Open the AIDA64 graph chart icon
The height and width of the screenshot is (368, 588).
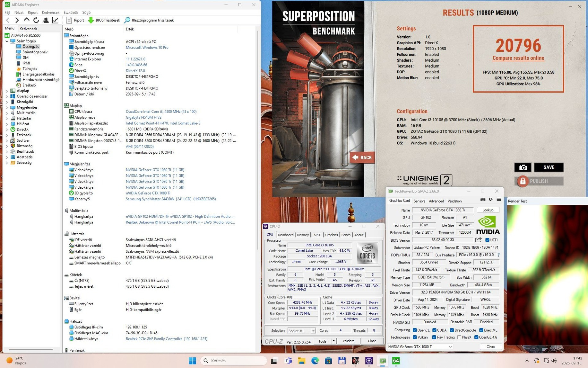click(55, 20)
